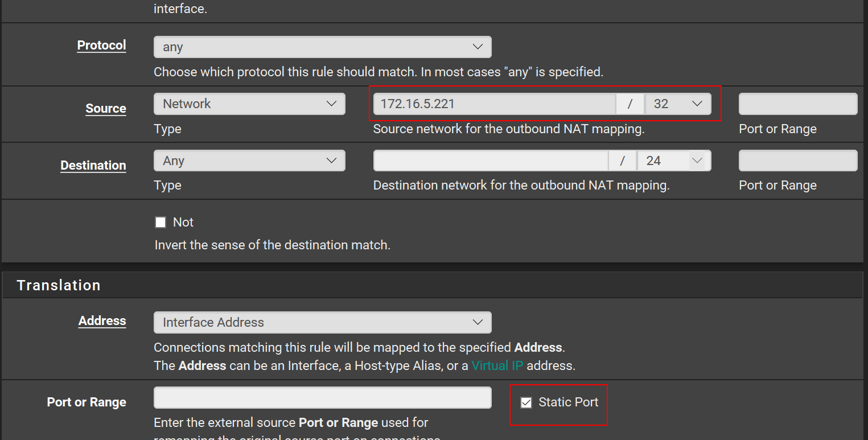The height and width of the screenshot is (440, 868).
Task: Open the Translation Address Interface Address dropdown
Action: [x=322, y=322]
